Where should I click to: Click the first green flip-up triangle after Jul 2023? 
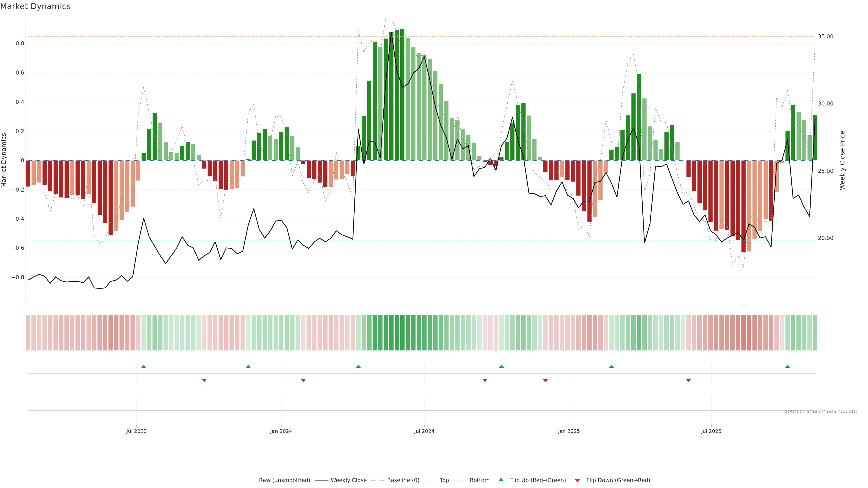coord(144,366)
